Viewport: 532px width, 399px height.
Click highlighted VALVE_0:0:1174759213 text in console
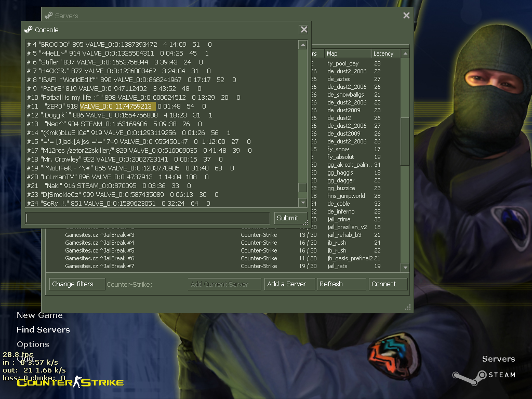pos(117,106)
